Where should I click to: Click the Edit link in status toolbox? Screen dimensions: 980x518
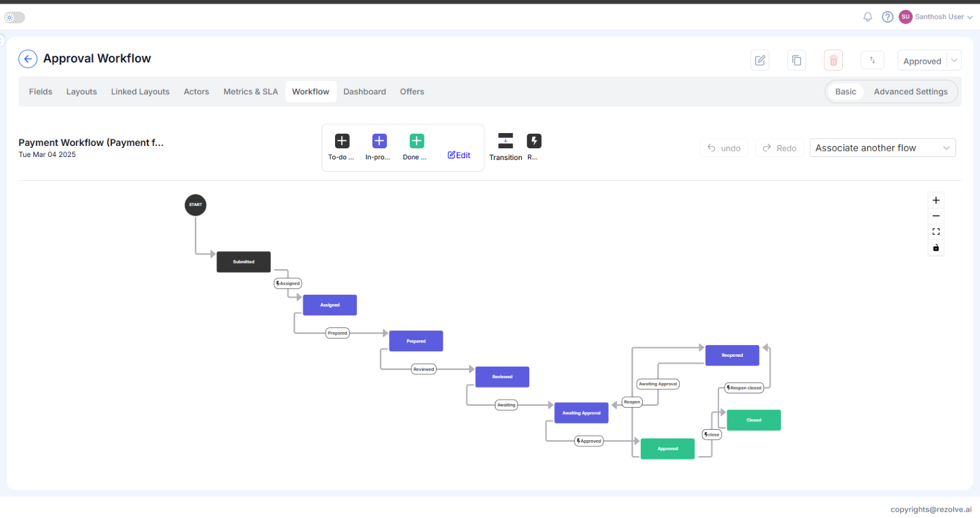coord(459,155)
